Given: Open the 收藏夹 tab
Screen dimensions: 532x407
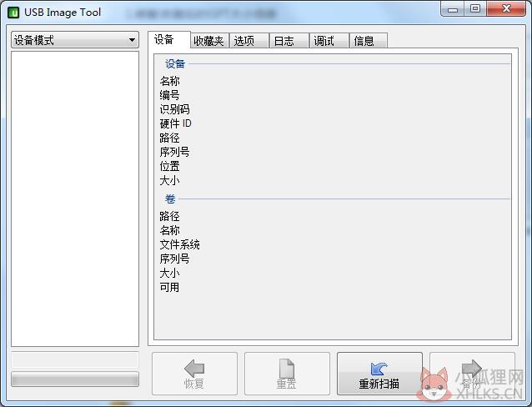Looking at the screenshot, I should tap(209, 41).
